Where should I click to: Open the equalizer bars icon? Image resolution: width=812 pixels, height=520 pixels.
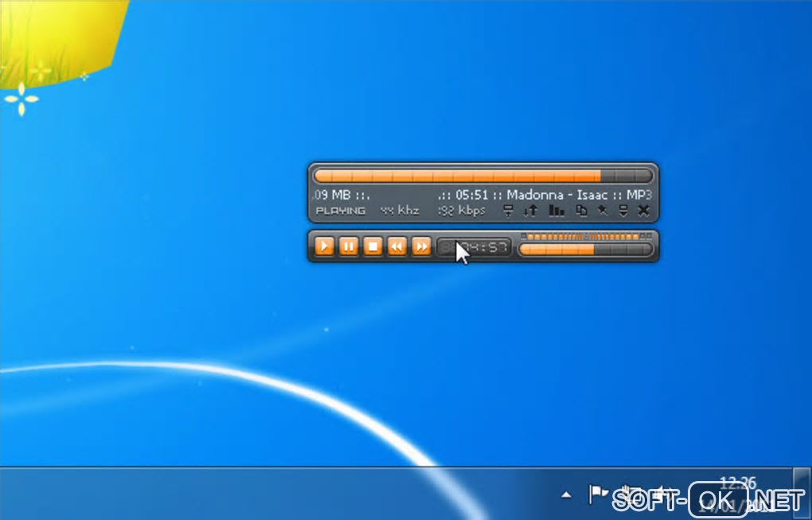(x=556, y=210)
